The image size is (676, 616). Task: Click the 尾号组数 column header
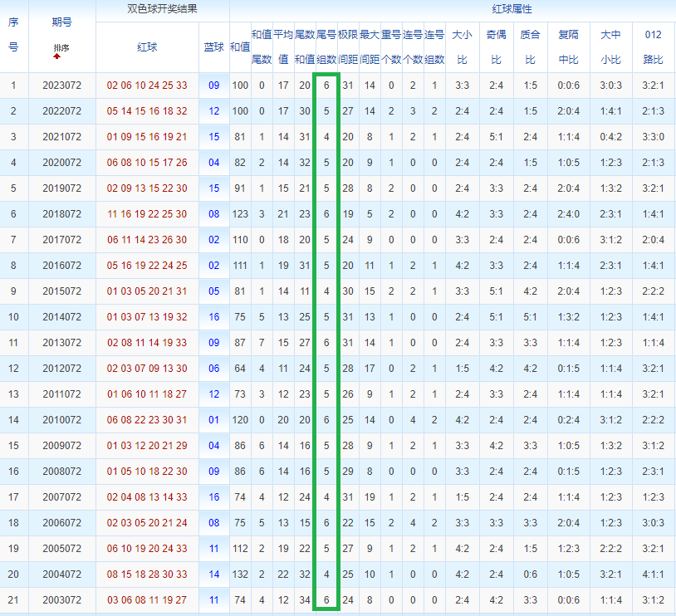(x=326, y=47)
